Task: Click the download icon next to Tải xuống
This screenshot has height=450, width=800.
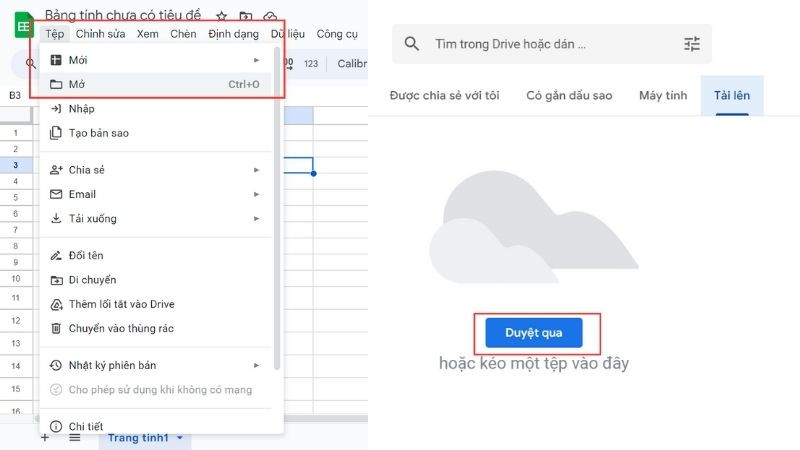Action: tap(56, 218)
